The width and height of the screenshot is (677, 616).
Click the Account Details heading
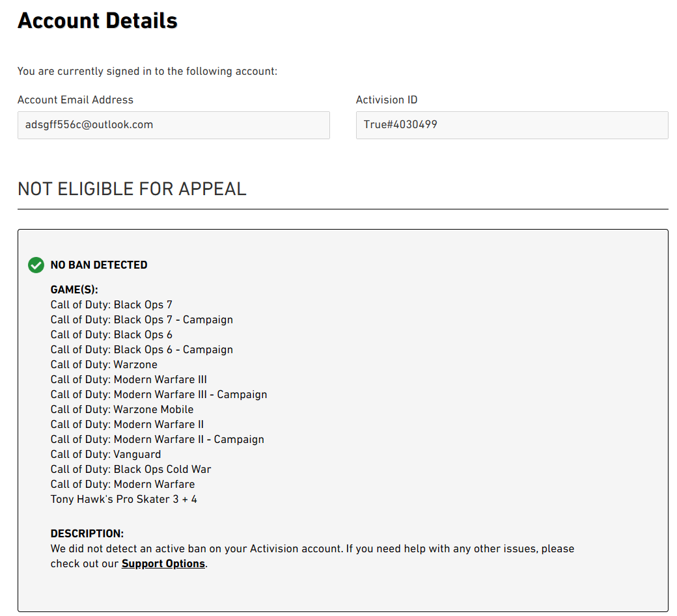coord(98,21)
